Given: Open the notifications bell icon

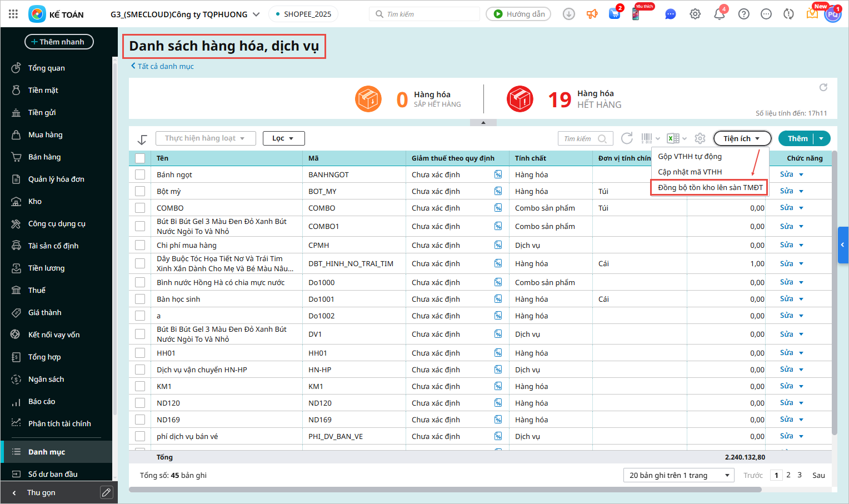Looking at the screenshot, I should pyautogui.click(x=719, y=14).
